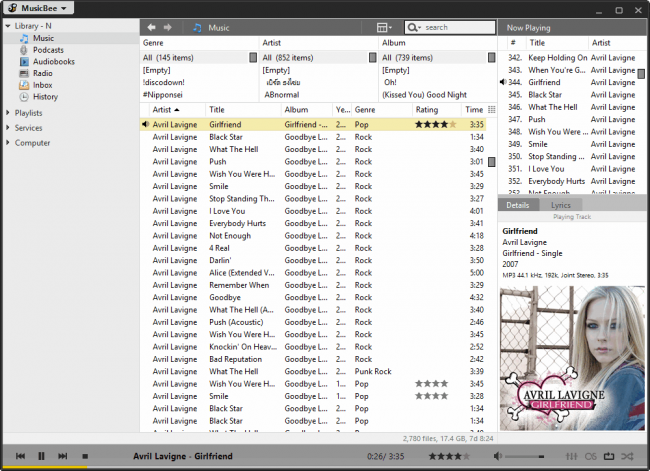Screen dimensions: 650x471
Task: Set rating stars on Girlfriend track row
Action: click(436, 124)
